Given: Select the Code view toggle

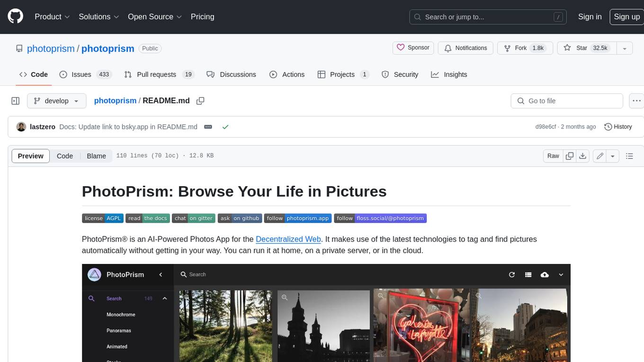Looking at the screenshot, I should tap(65, 156).
